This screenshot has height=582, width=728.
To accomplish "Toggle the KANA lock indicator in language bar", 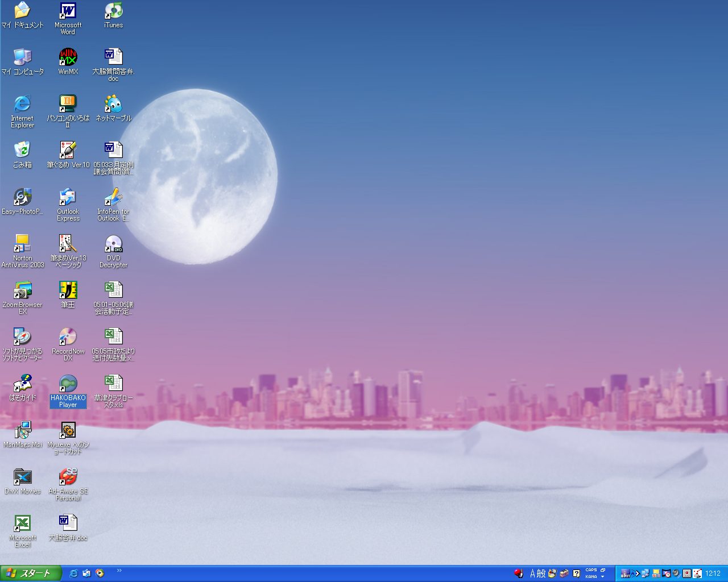I will click(x=591, y=576).
